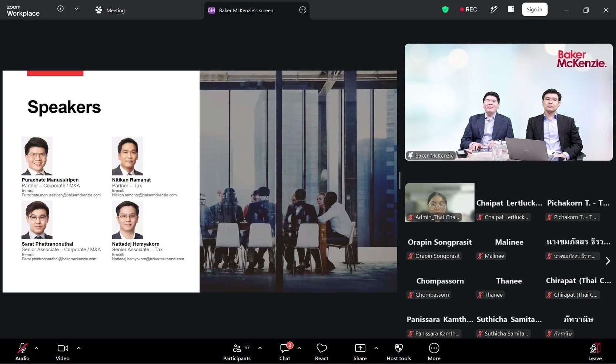Click muted mic icon on Malinee label
The width and height of the screenshot is (616, 364).
coord(480,256)
